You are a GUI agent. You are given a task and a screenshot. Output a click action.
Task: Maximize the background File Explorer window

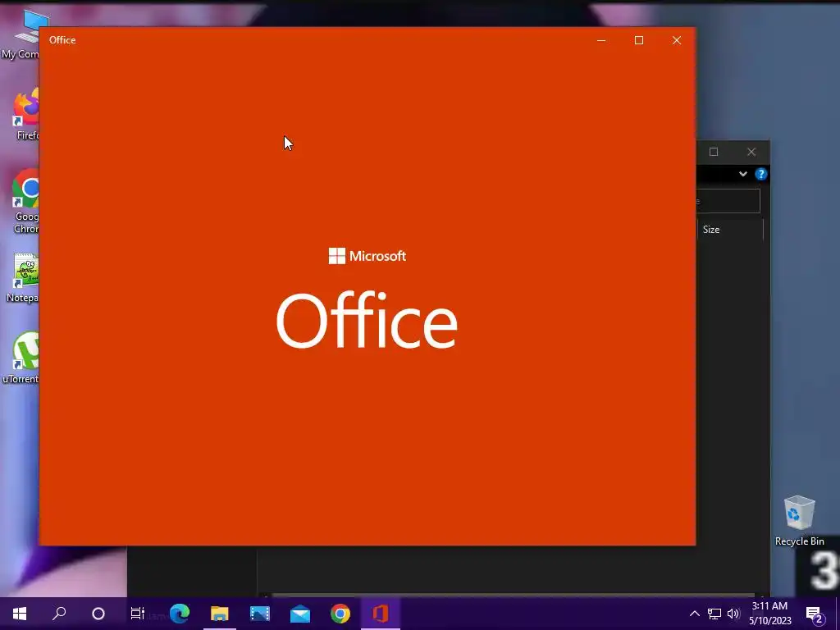click(x=714, y=152)
